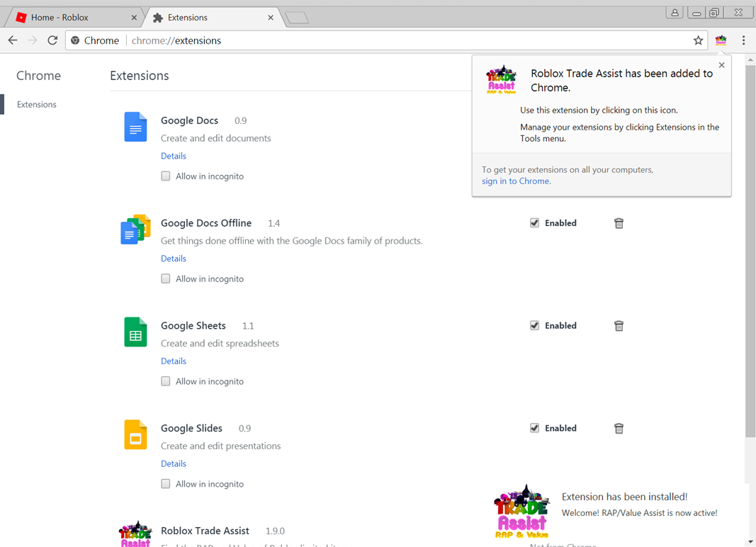Click the 'Google Sheets' extension name
This screenshot has width=756, height=547.
click(193, 326)
